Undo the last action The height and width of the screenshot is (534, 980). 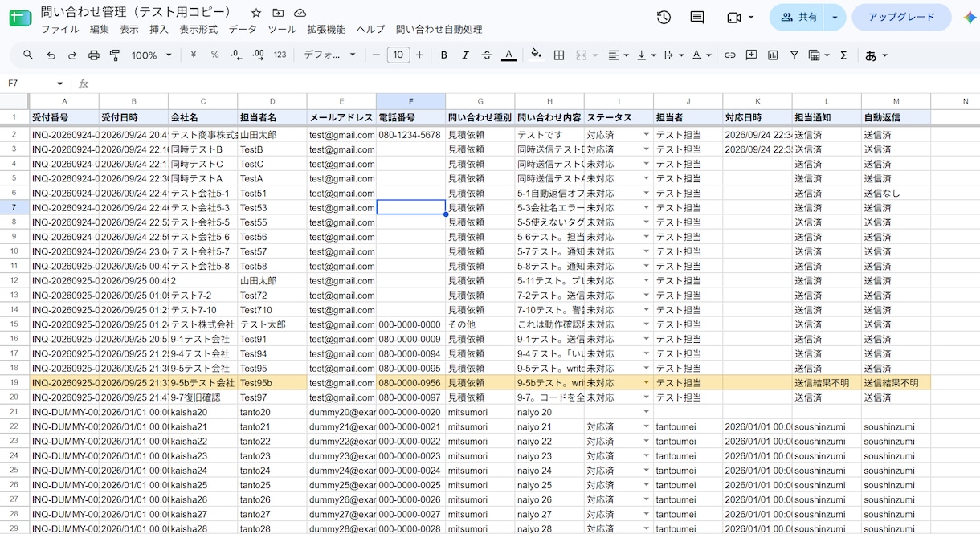(51, 55)
